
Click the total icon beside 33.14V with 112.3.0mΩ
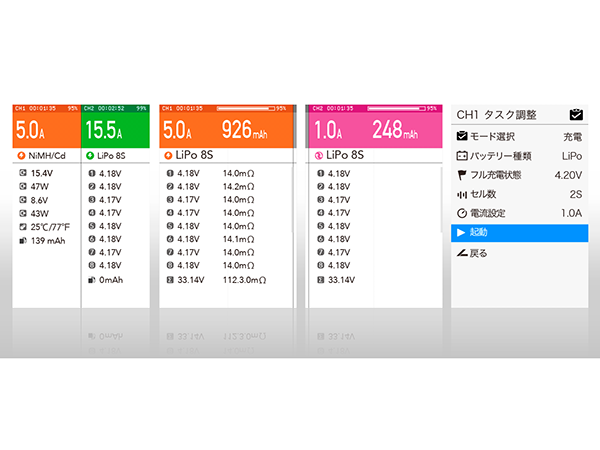[170, 280]
